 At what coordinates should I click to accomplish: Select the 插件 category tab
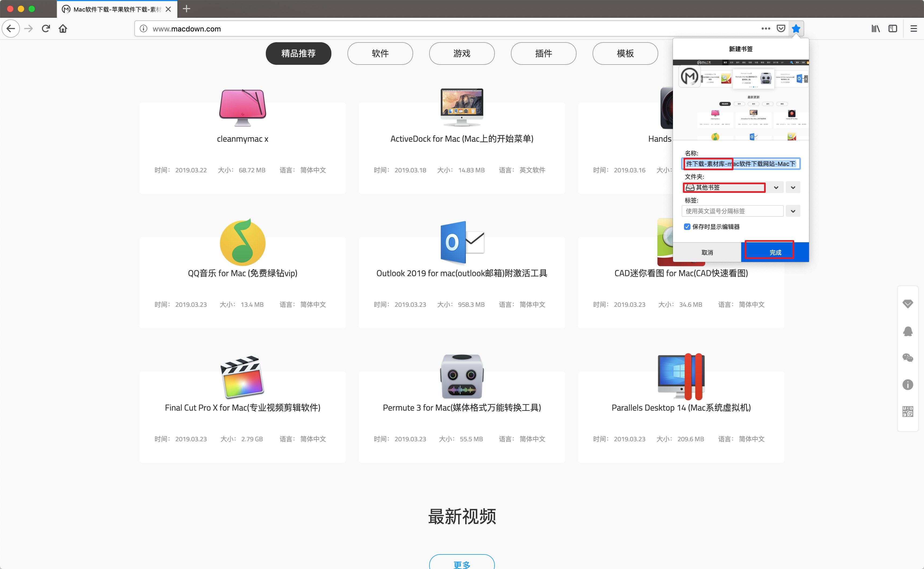(543, 54)
